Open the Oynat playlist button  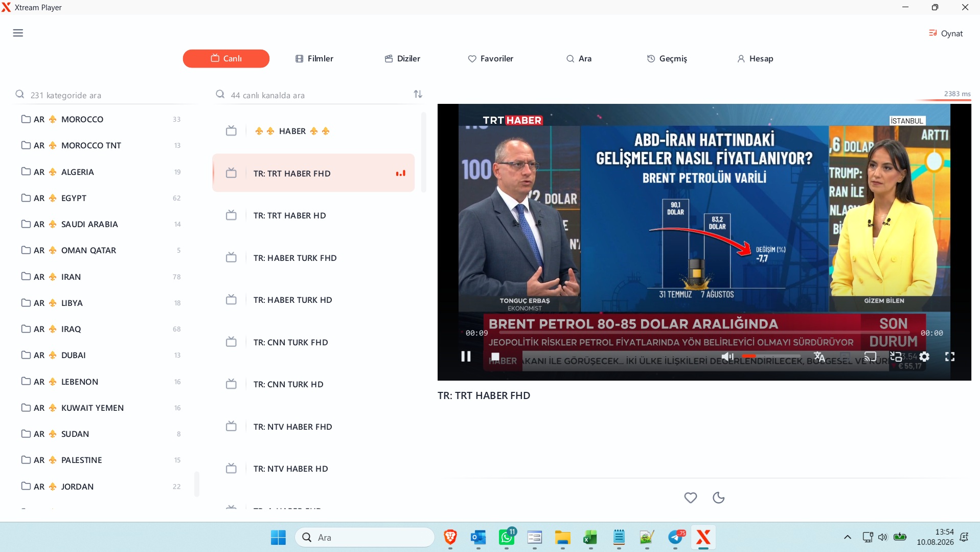click(x=946, y=33)
